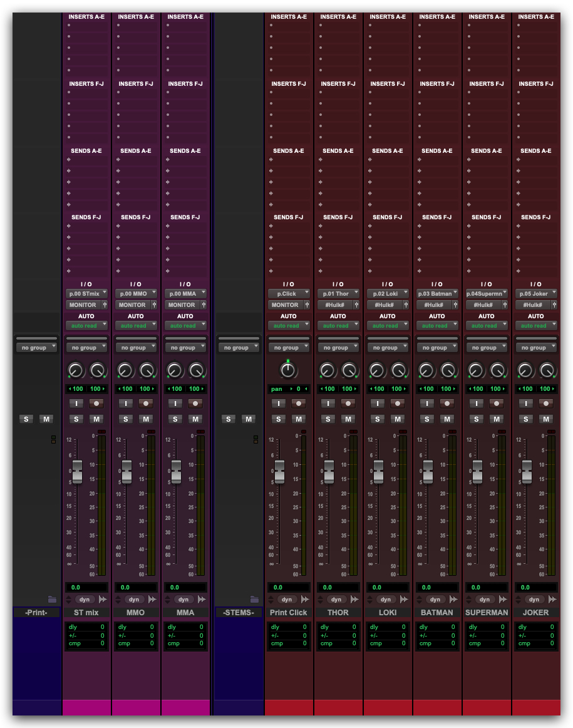Click the volume level field on MMO track
Viewport: 573px width, 728px height.
point(136,588)
